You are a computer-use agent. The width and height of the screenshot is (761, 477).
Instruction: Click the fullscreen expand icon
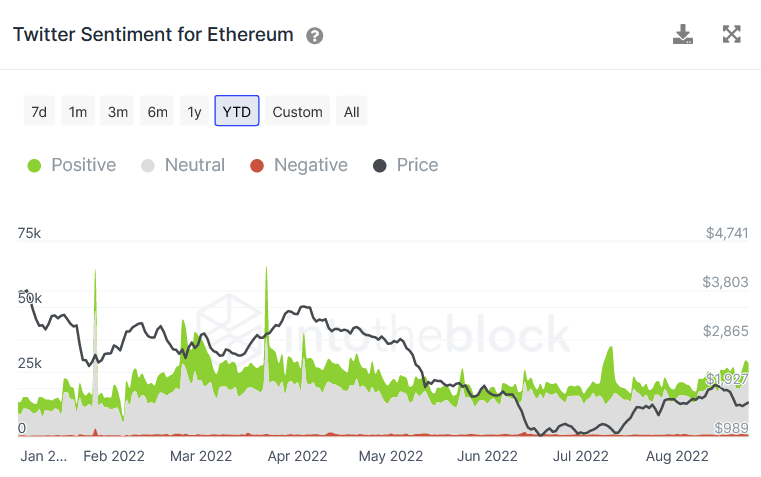click(x=732, y=35)
